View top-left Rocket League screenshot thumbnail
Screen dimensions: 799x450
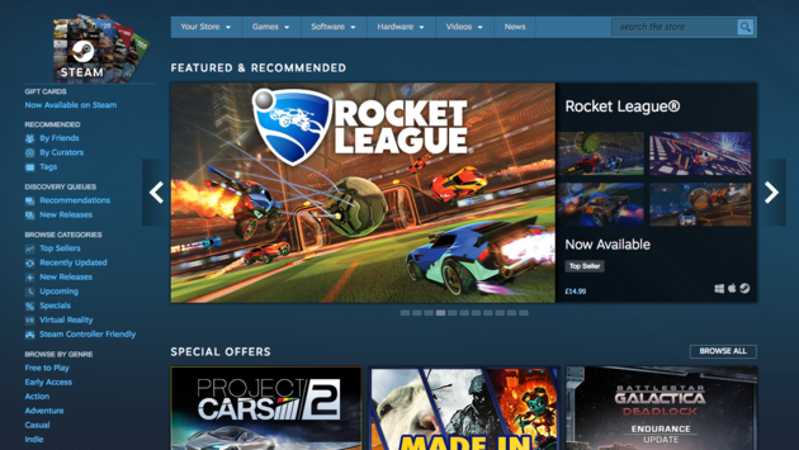[600, 153]
